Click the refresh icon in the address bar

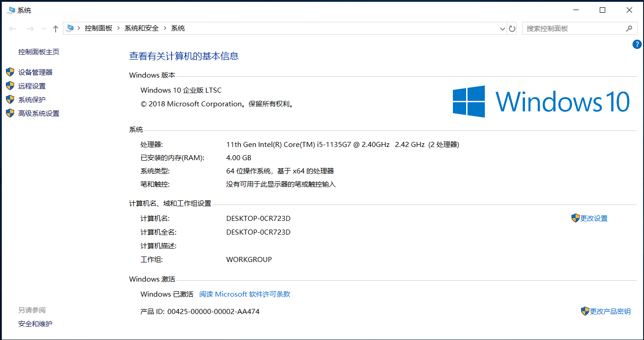point(512,28)
